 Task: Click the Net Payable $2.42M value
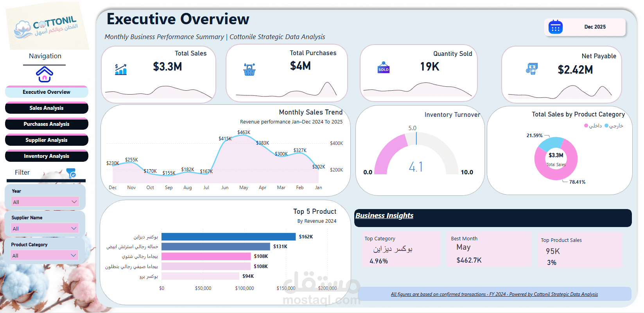575,70
